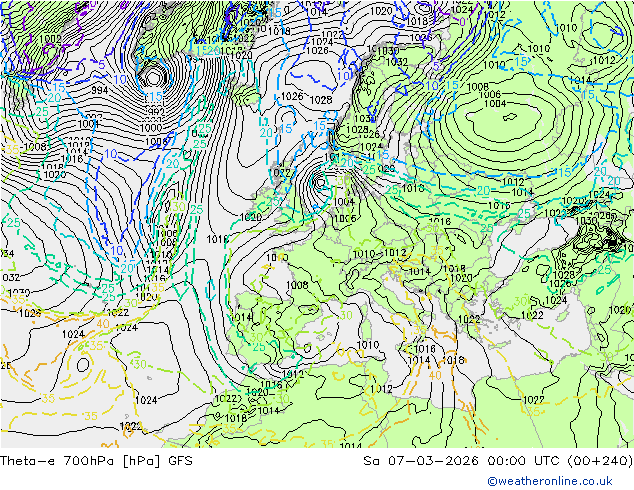
Task: Click the "992" isobar label
Action: tap(154, 111)
